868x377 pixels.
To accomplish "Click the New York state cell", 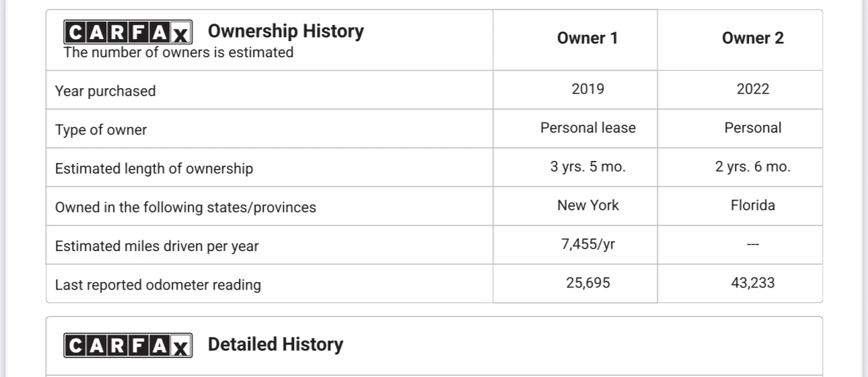I will [x=587, y=205].
